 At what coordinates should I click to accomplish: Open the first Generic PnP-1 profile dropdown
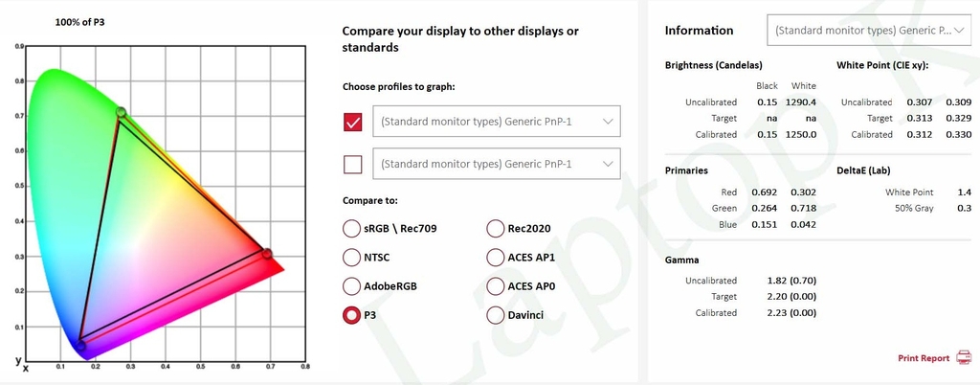(497, 122)
